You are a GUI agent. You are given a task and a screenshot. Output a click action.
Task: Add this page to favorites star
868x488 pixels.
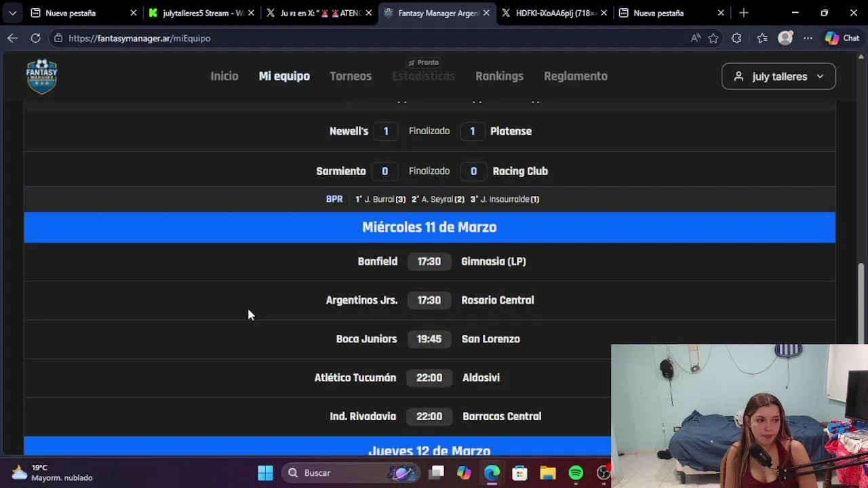(x=713, y=38)
